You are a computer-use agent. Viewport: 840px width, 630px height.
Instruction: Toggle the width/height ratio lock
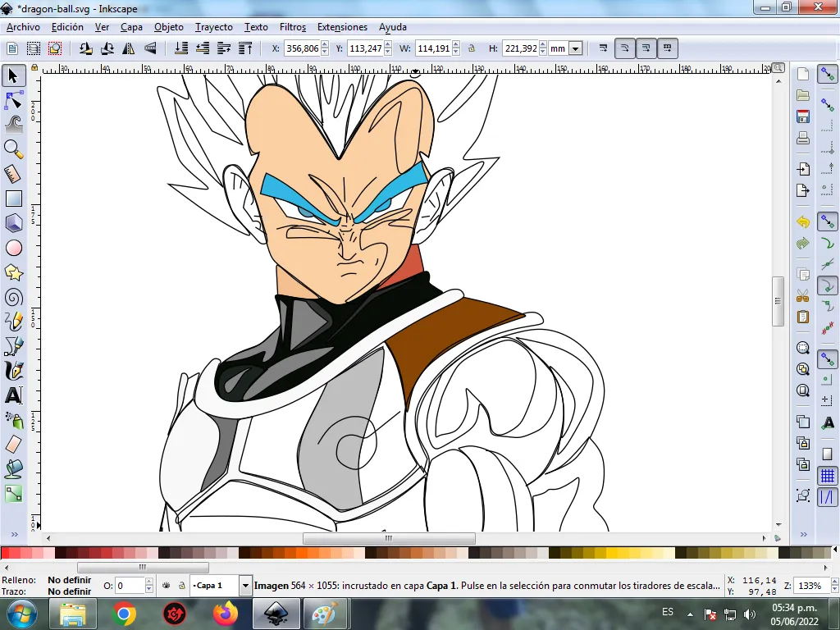(x=472, y=48)
